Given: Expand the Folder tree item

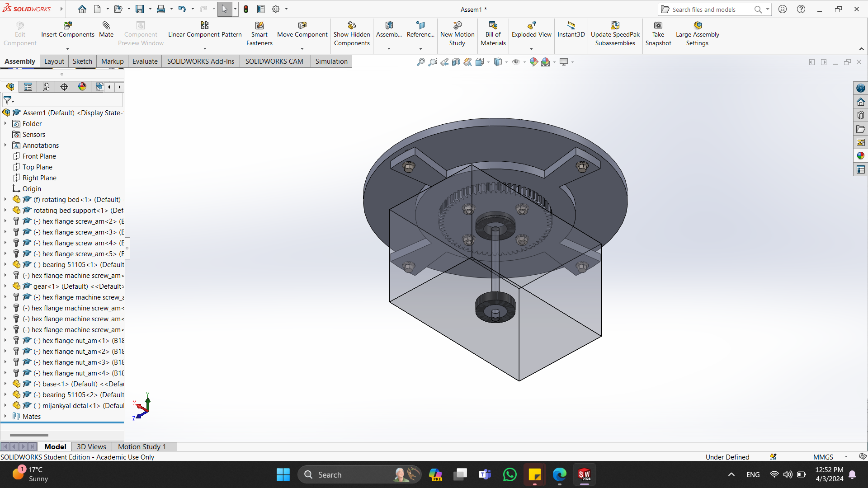Looking at the screenshot, I should [5, 123].
